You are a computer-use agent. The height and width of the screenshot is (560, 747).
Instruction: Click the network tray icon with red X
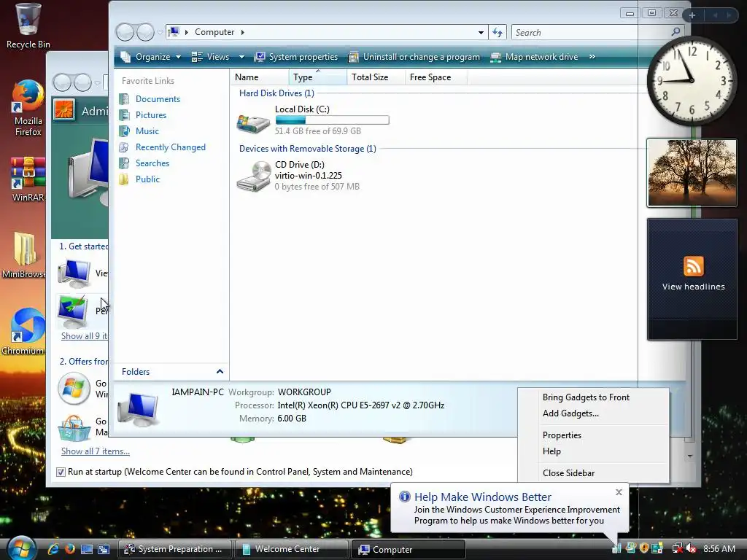click(x=677, y=548)
